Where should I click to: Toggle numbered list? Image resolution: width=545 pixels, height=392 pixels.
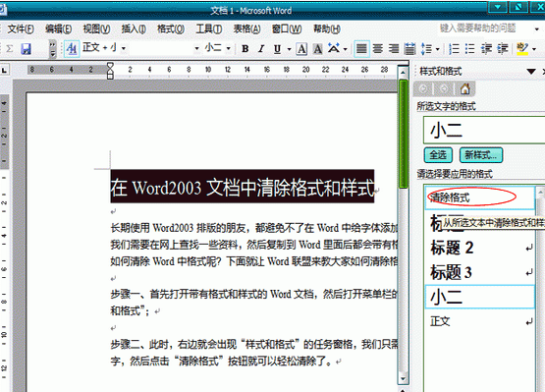pyautogui.click(x=454, y=49)
